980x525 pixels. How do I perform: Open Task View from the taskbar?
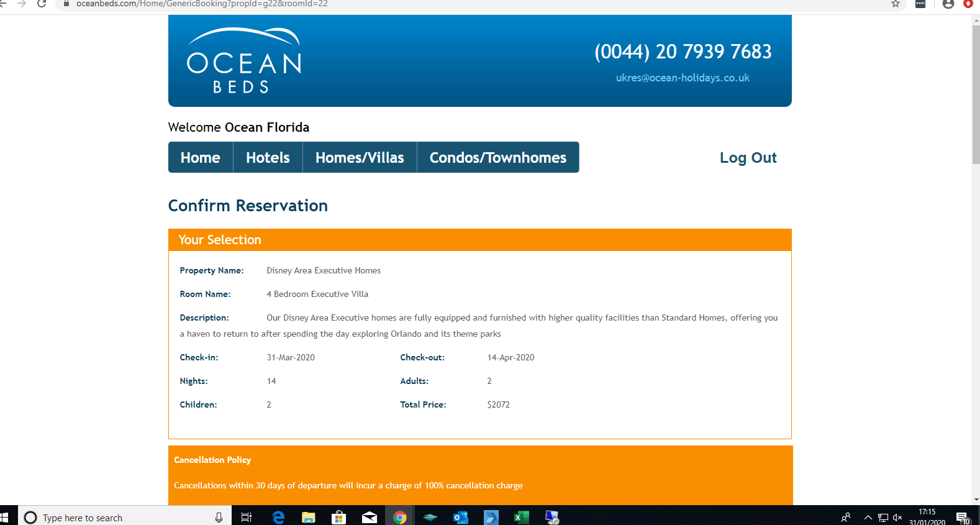point(247,518)
